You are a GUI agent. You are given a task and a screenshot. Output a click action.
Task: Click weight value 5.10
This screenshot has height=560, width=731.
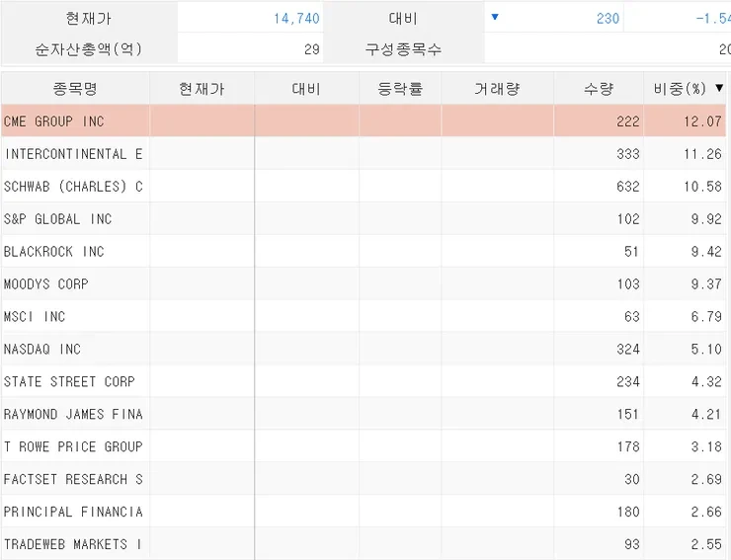coord(706,350)
